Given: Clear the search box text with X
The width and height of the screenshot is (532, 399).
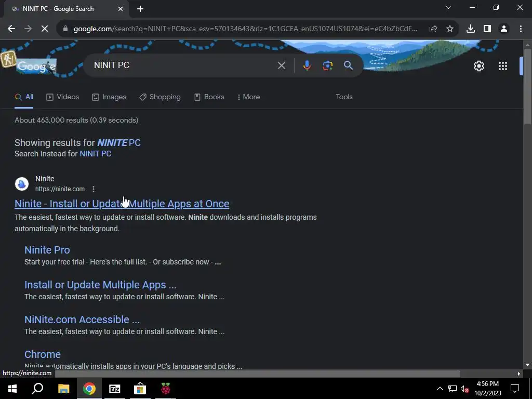Looking at the screenshot, I should coord(282,65).
